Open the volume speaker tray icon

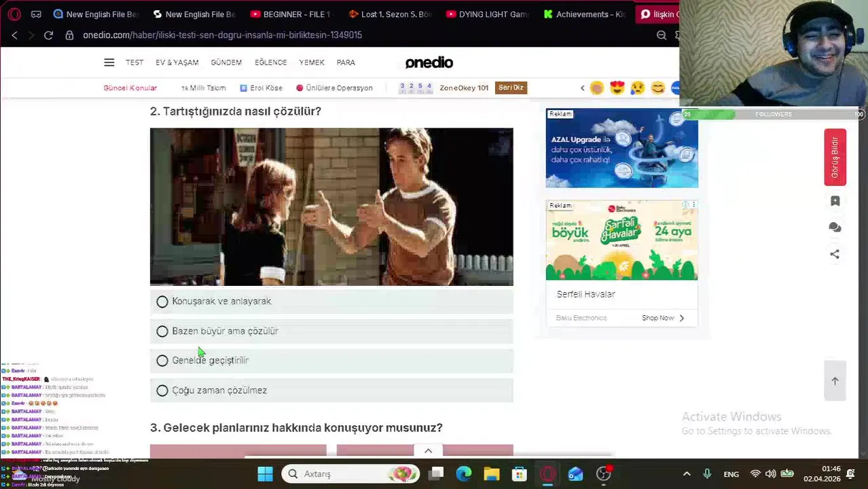pos(771,474)
